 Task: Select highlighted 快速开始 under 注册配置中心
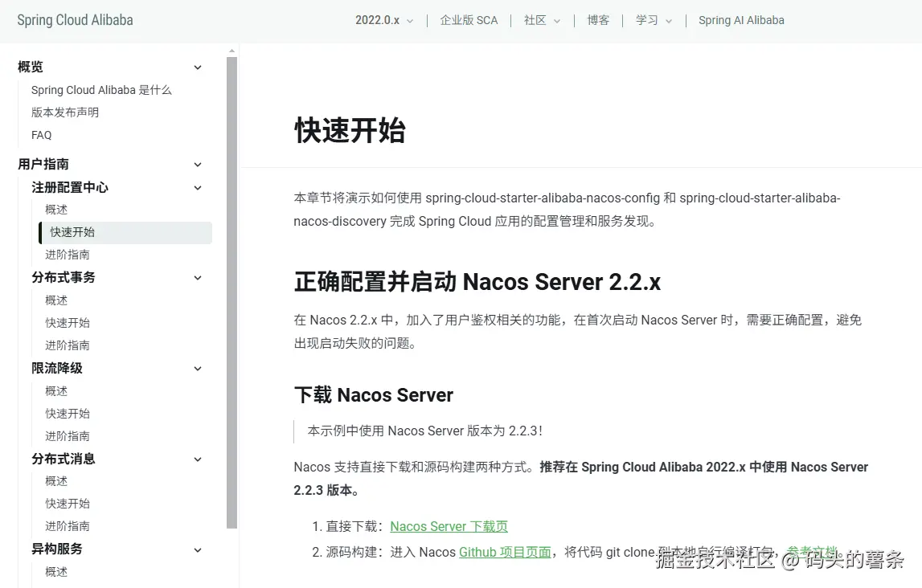[x=125, y=233]
